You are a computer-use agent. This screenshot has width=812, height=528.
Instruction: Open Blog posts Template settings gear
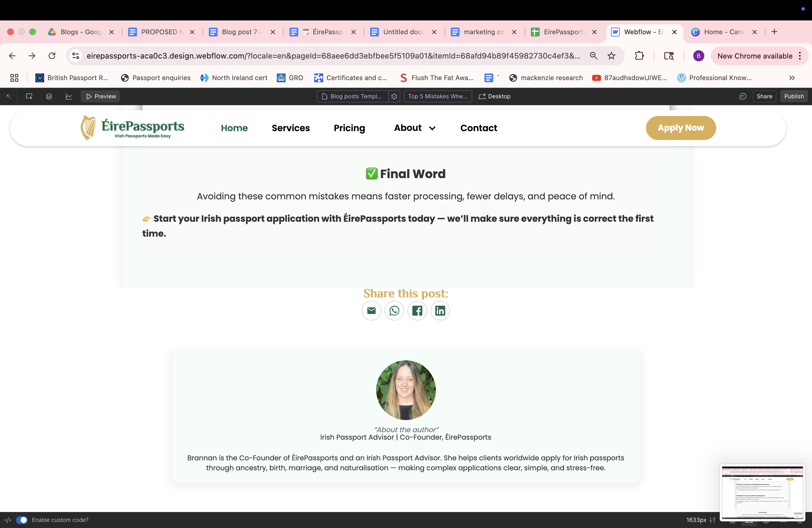point(394,96)
